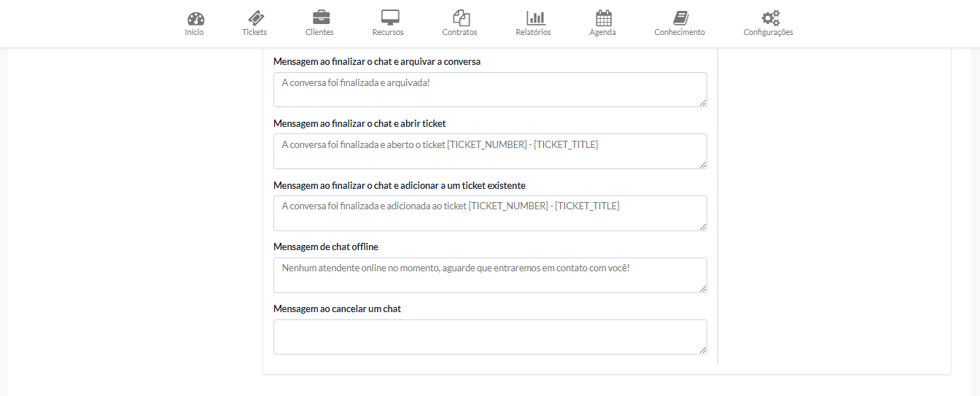
Task: Open the Recursos monitor icon
Action: tap(390, 18)
